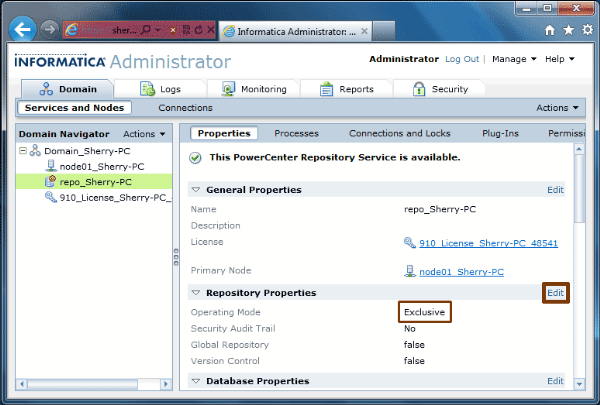Edit the Database Properties
This screenshot has height=405, width=600.
point(555,381)
